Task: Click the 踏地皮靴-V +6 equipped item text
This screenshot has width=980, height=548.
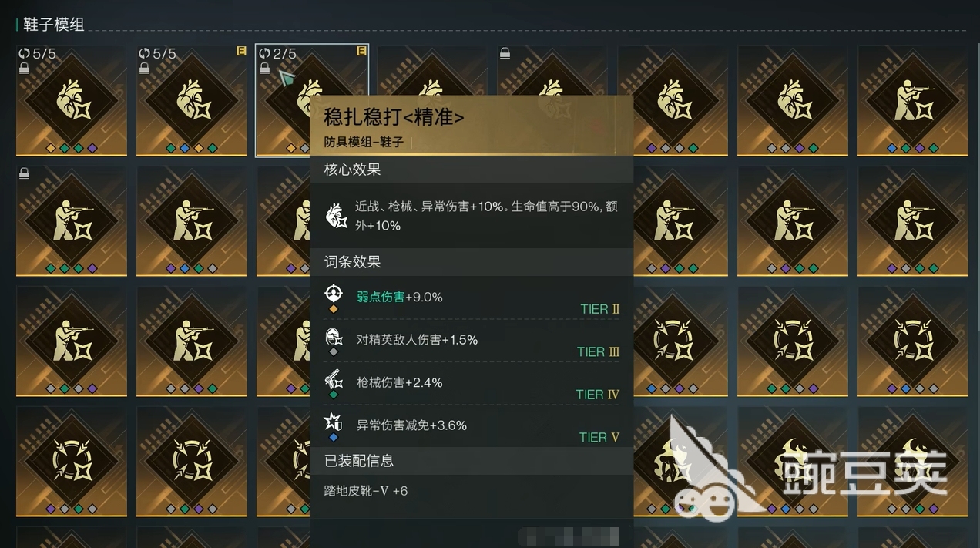Action: tap(366, 490)
